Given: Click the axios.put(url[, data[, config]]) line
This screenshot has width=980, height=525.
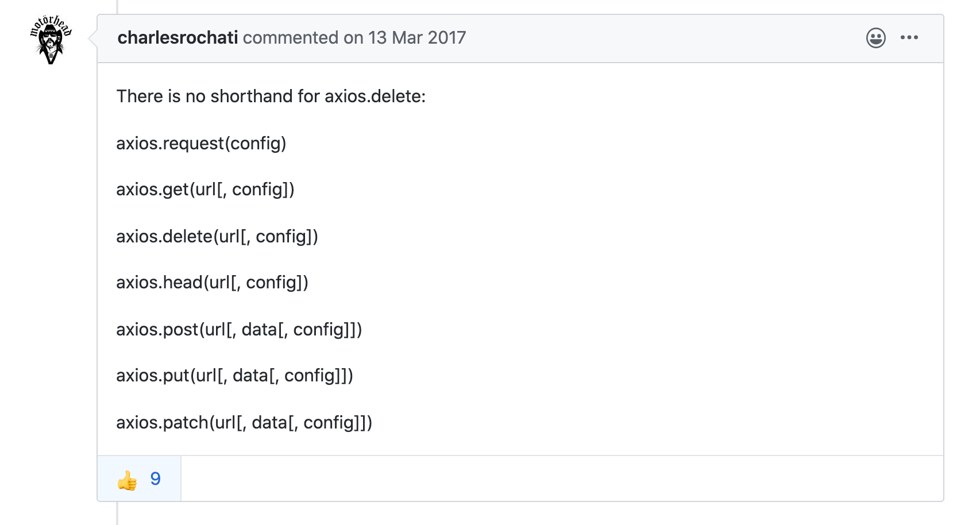Looking at the screenshot, I should pyautogui.click(x=234, y=376).
